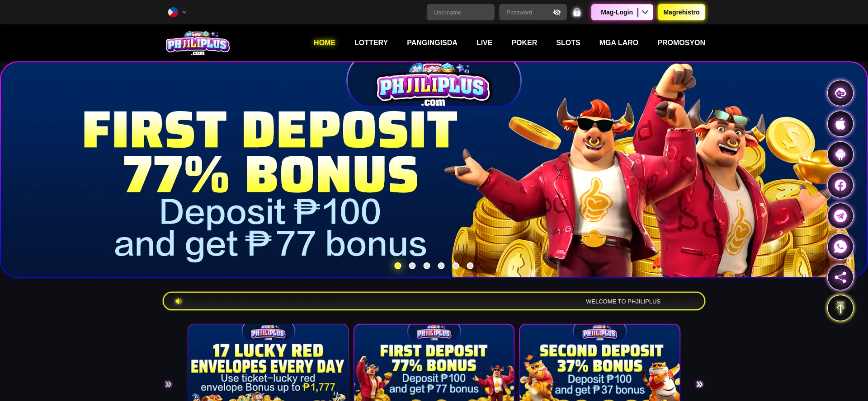Open the WhatsApp contact icon
868x401 pixels.
click(840, 247)
